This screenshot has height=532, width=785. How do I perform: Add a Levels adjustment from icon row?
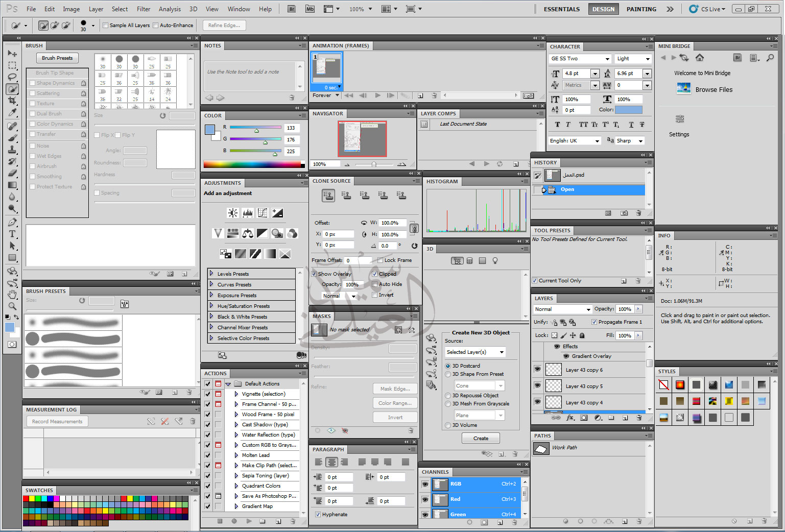click(248, 213)
